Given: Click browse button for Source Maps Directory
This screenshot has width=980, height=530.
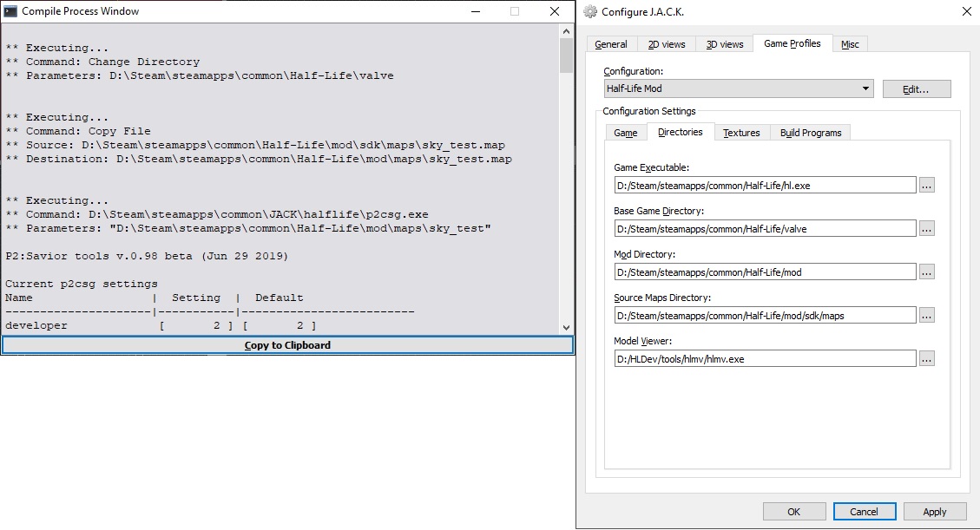Looking at the screenshot, I should pyautogui.click(x=926, y=315).
